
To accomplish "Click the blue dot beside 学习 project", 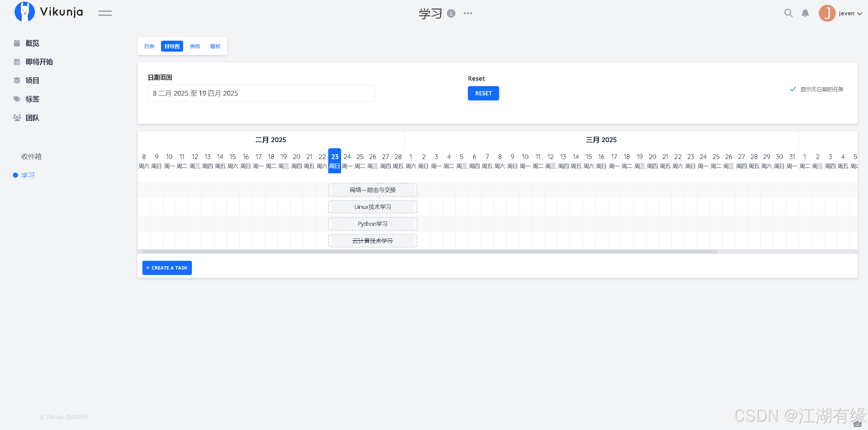I will coord(15,175).
